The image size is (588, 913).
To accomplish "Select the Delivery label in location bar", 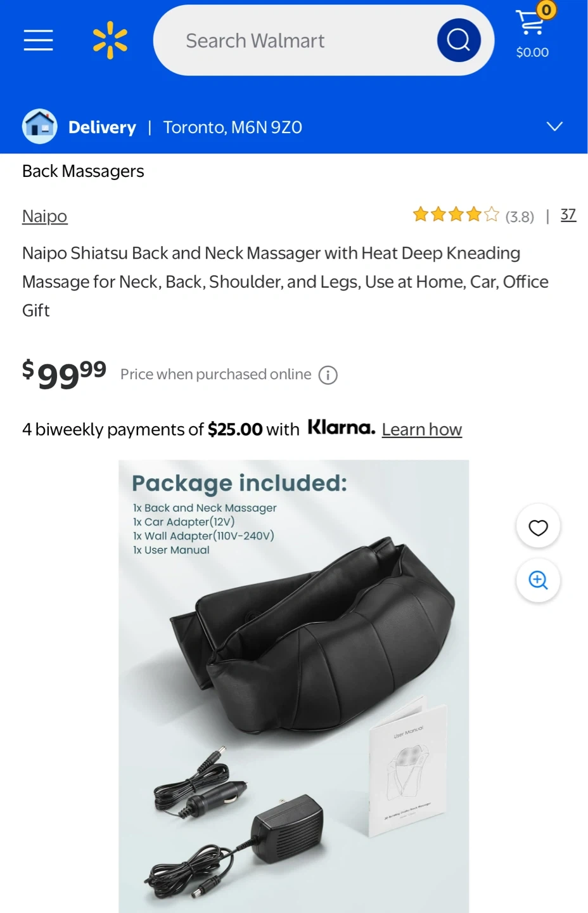I will tap(102, 127).
